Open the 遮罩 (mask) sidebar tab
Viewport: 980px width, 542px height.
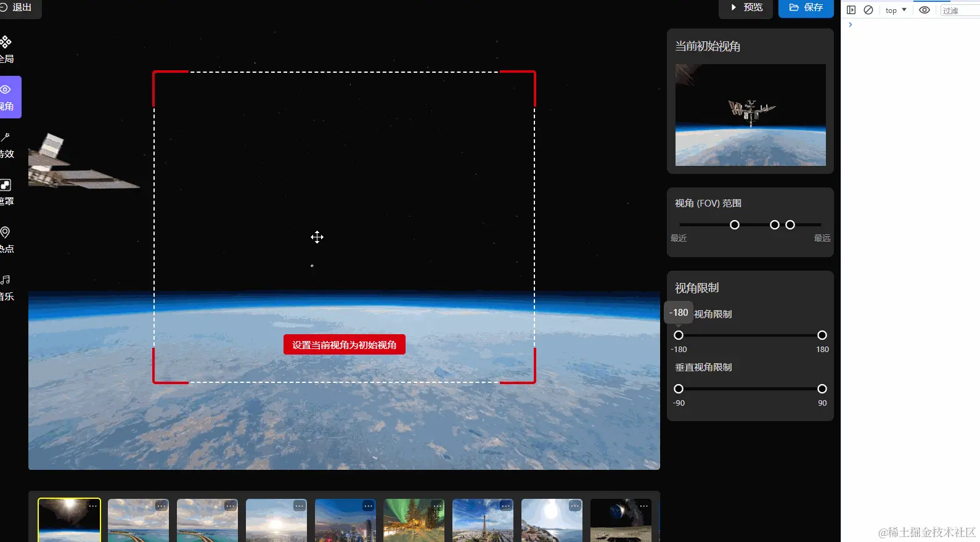click(7, 192)
